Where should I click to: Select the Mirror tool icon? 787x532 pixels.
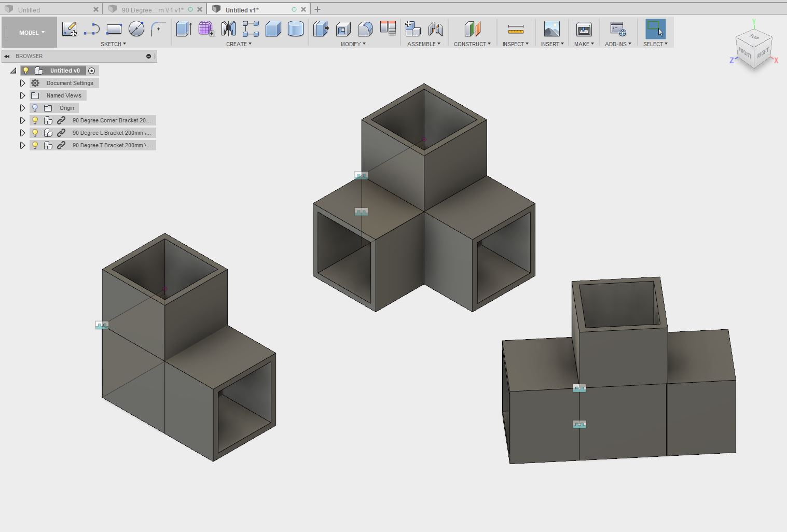228,29
